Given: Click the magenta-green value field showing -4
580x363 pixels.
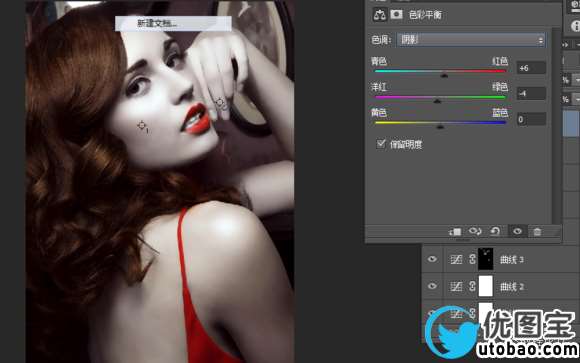Looking at the screenshot, I should pos(531,94).
